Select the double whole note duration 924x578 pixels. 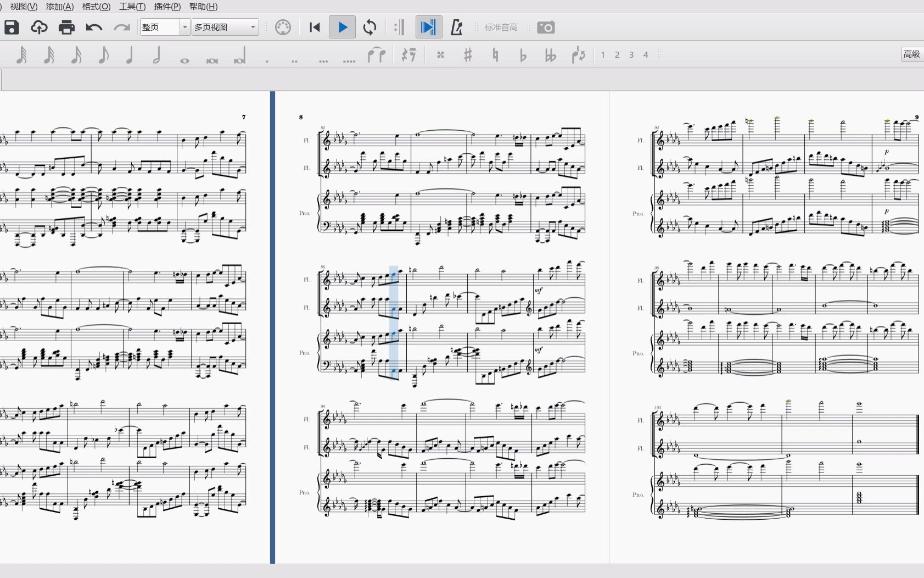(x=212, y=60)
